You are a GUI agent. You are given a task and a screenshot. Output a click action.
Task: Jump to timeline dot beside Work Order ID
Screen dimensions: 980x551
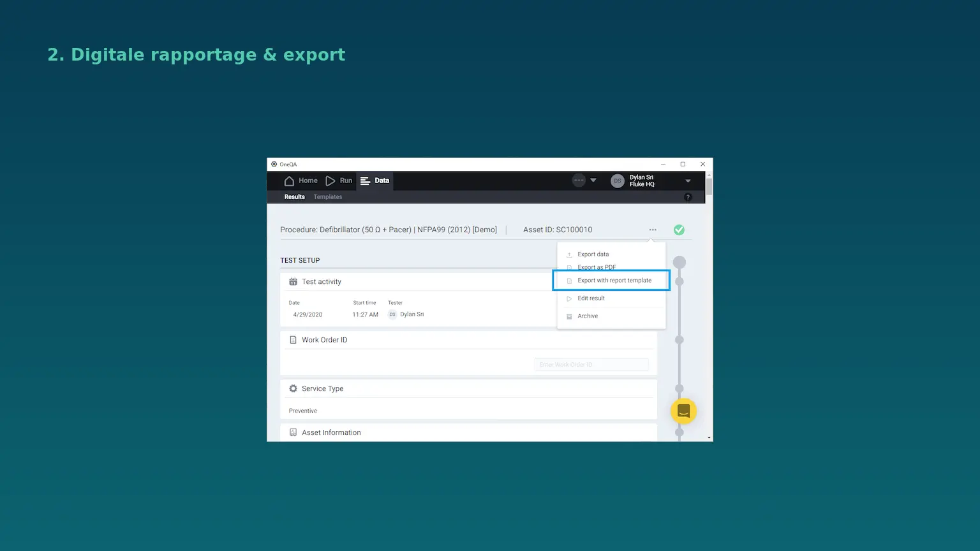[679, 340]
